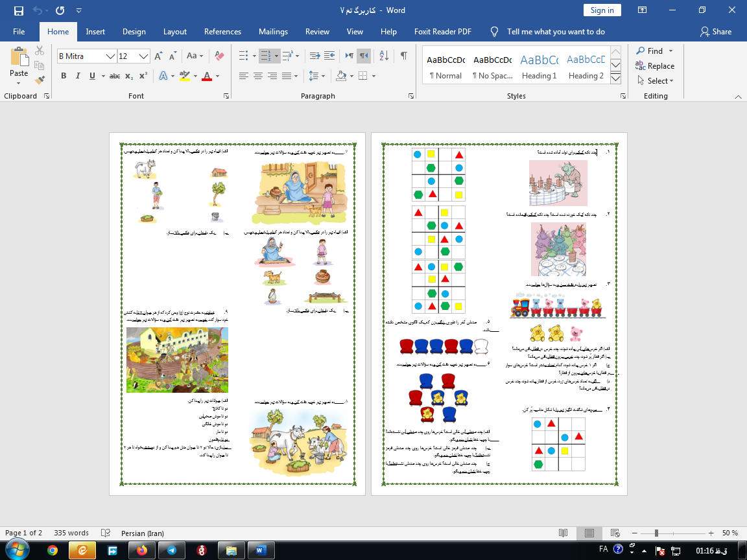Apply center text alignment

[x=258, y=76]
